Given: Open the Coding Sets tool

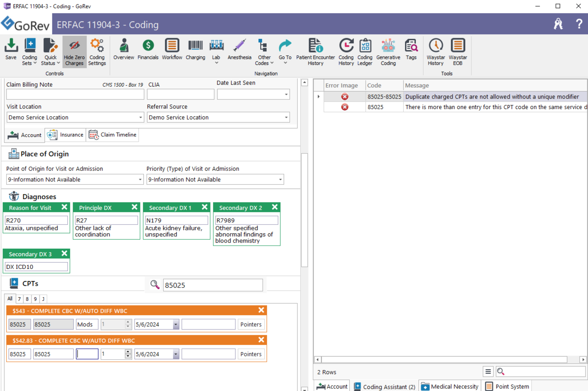Looking at the screenshot, I should (x=29, y=52).
